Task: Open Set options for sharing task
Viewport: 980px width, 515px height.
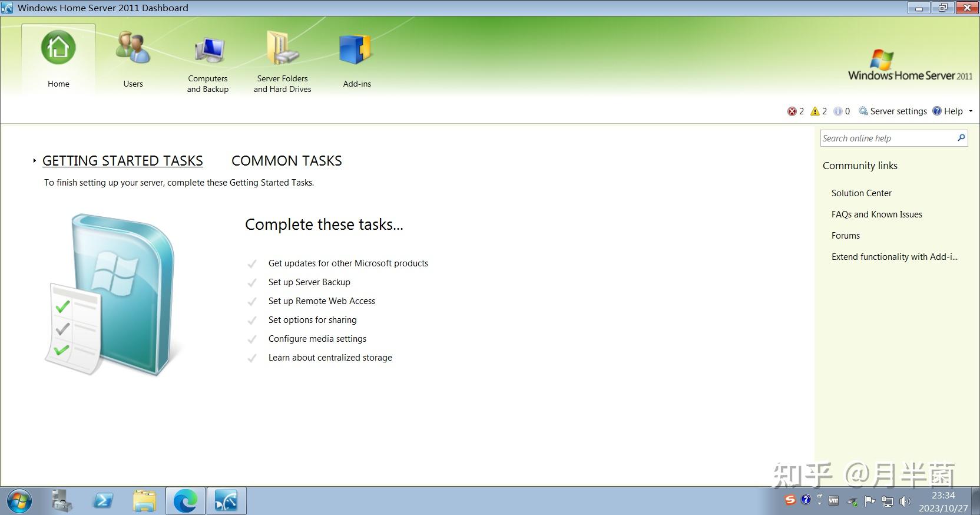Action: click(x=313, y=320)
